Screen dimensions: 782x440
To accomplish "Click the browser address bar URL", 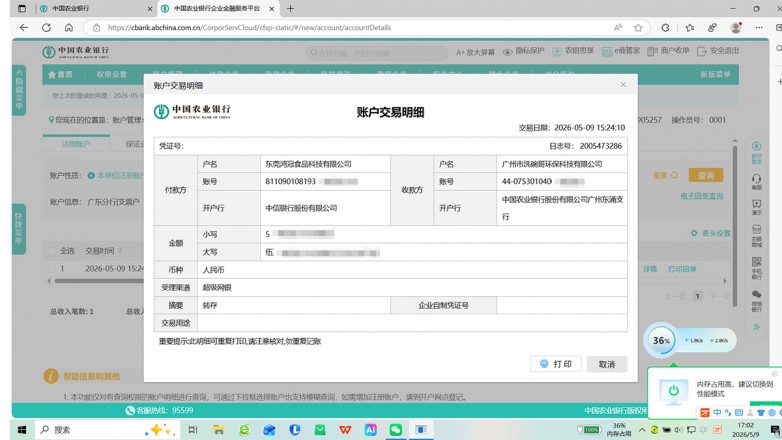I will point(249,27).
